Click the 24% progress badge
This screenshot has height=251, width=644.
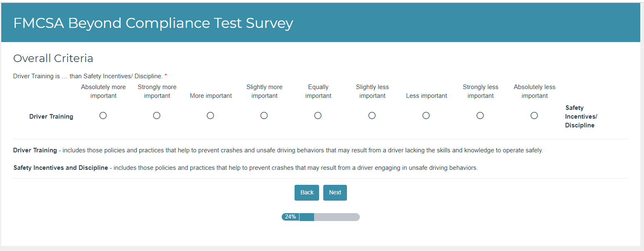[x=290, y=217]
